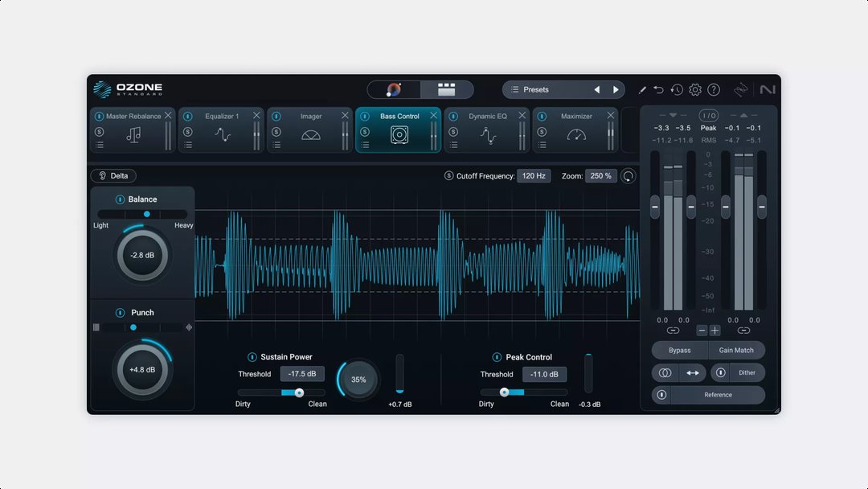Click the Bass Control speaker icon
Screen dimensions: 868x489
399,135
